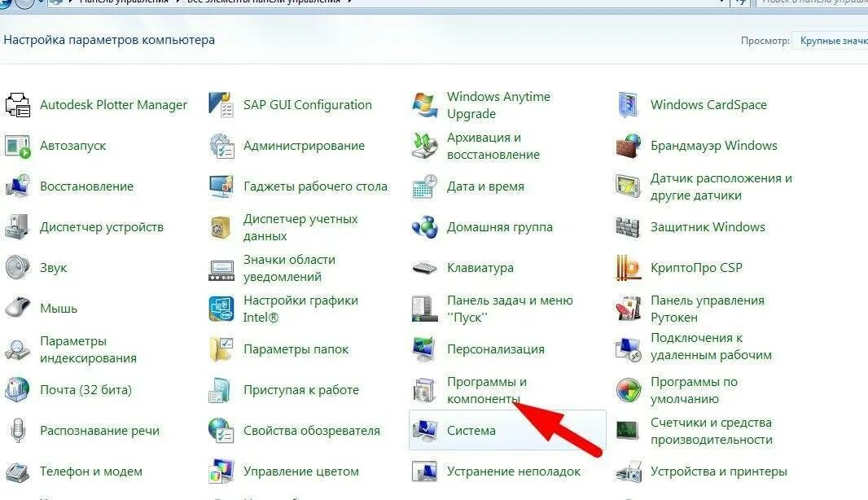Click the Распознавание речи link
The height and width of the screenshot is (500, 868).
[x=99, y=431]
